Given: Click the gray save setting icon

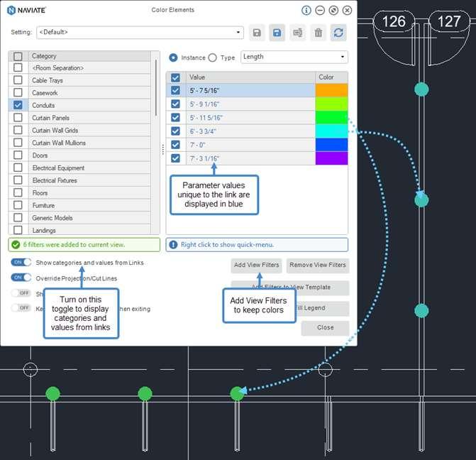Looking at the screenshot, I should tap(257, 33).
